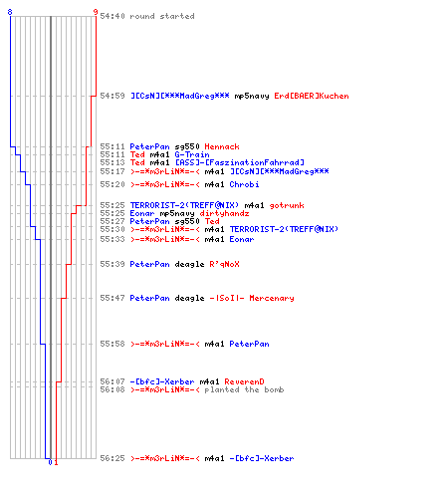Click Chrobi in the 55:20 event
This screenshot has width=448, height=498.
click(244, 184)
